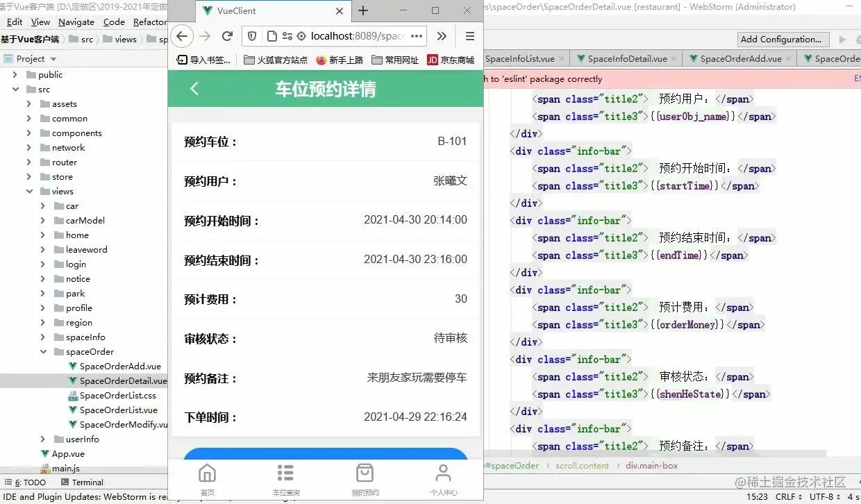Open the Edit menu in WebStorm
The image size is (861, 504).
[x=14, y=22]
